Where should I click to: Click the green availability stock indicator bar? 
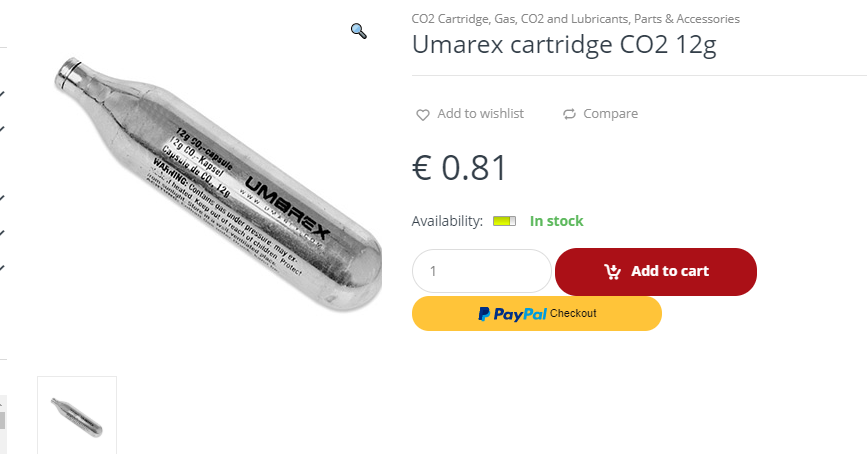[504, 221]
